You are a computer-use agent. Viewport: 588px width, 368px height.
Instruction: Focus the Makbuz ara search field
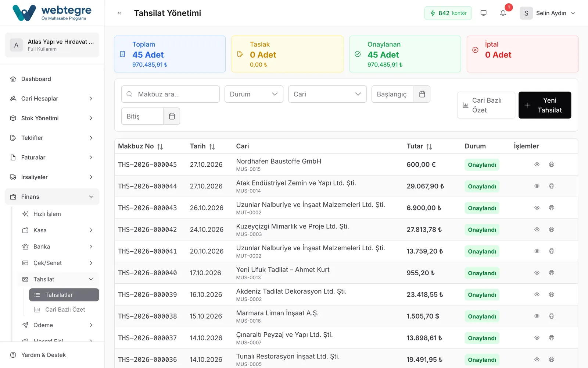(x=171, y=94)
